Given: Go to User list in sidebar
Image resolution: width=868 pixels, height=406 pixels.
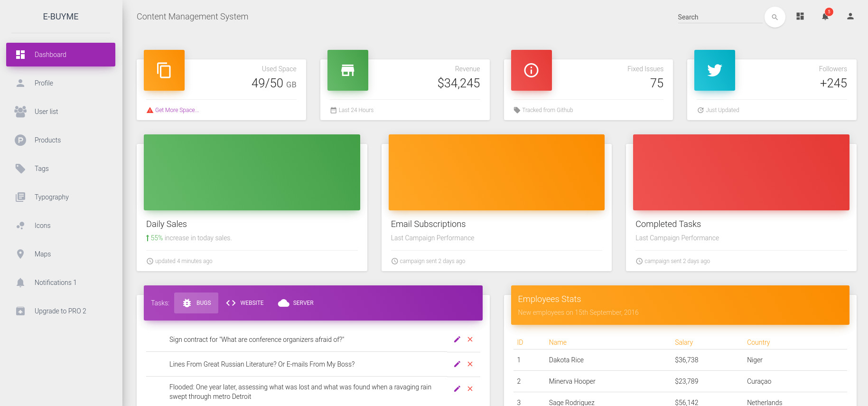Looking at the screenshot, I should [46, 112].
